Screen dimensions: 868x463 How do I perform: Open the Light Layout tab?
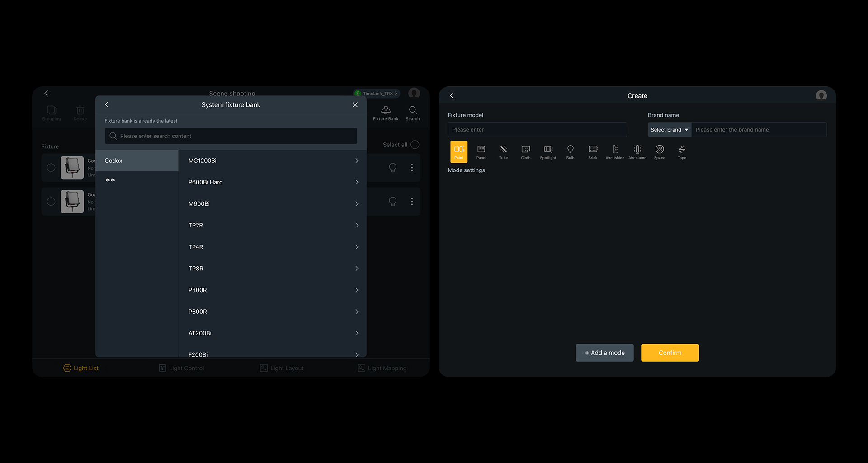[282, 368]
